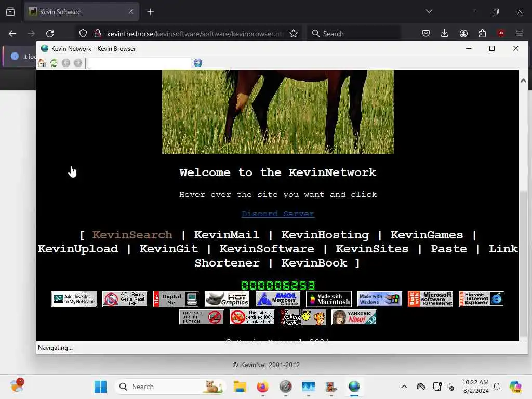Expand the list all tabs chevron
Image resolution: width=532 pixels, height=399 pixels.
(429, 11)
